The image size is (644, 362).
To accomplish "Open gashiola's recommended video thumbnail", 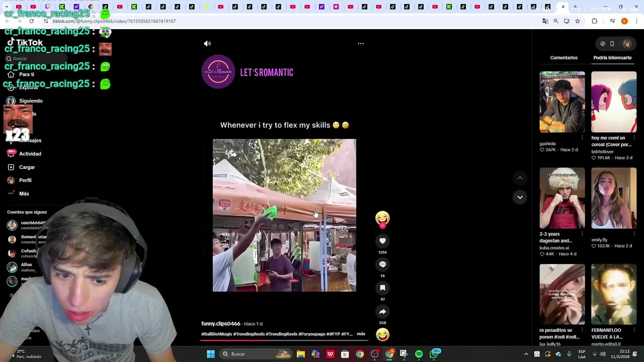I will [562, 102].
